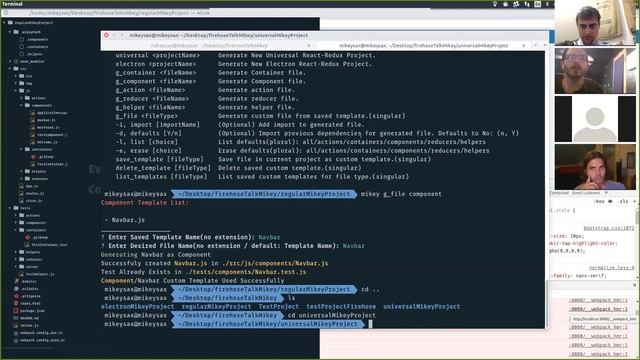Click the lightbulb indicator in top panel

pos(495,4)
